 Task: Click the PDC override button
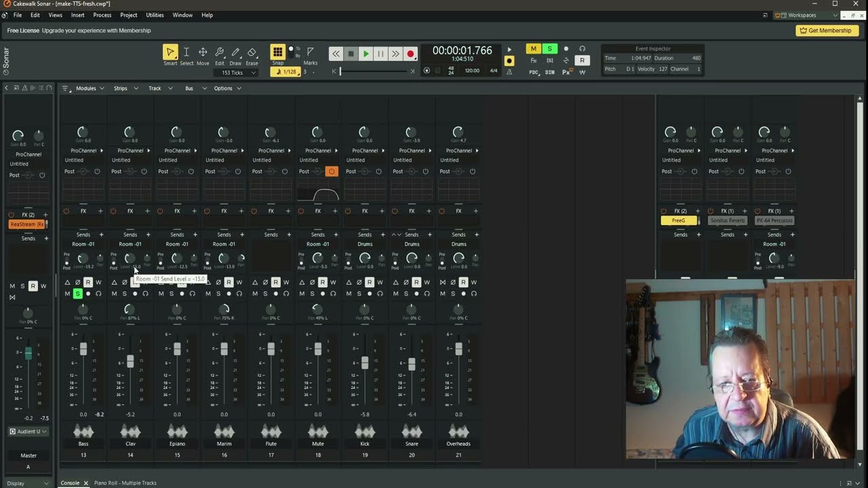tap(534, 72)
